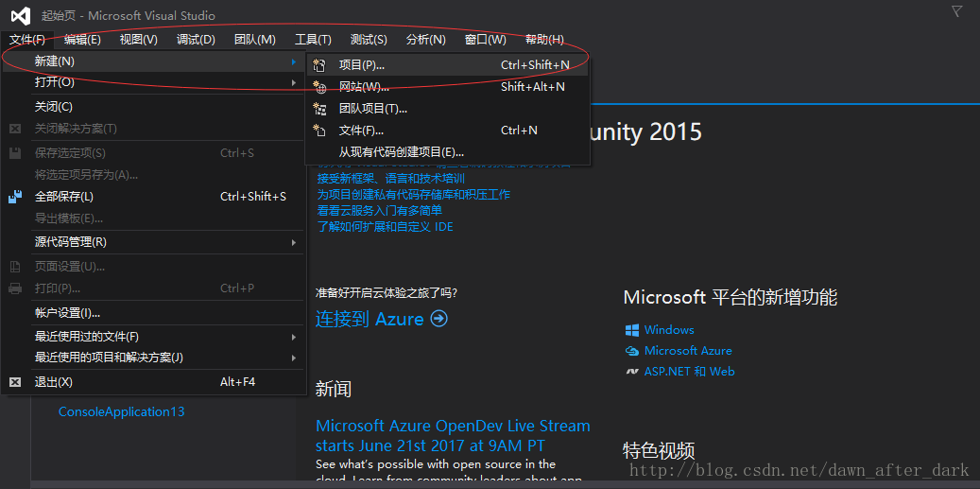This screenshot has width=980, height=489.
Task: Open the ASP.NET 和 Web link
Action: click(x=689, y=372)
